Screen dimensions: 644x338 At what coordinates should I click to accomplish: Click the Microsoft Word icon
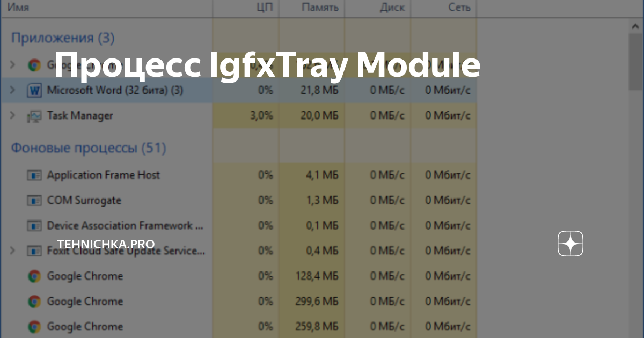point(34,90)
